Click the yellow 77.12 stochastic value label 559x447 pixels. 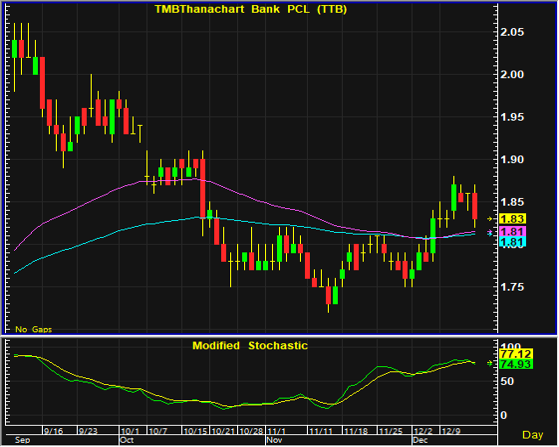(x=515, y=354)
